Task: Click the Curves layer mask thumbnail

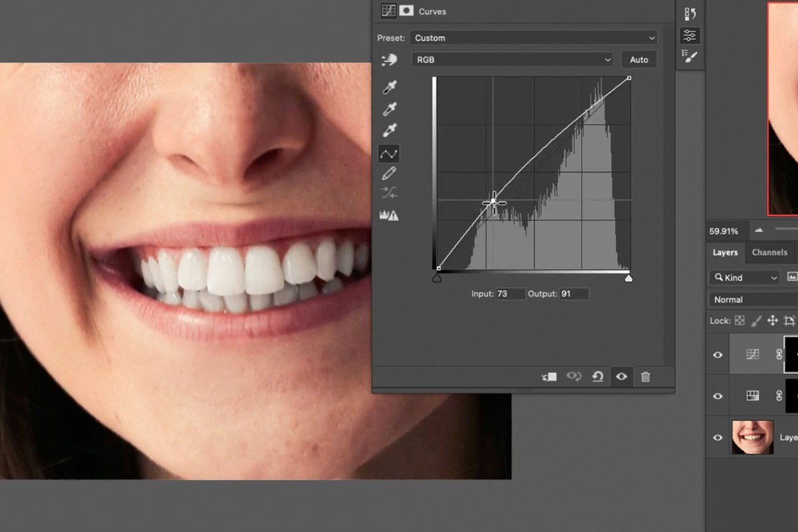Action: click(791, 354)
